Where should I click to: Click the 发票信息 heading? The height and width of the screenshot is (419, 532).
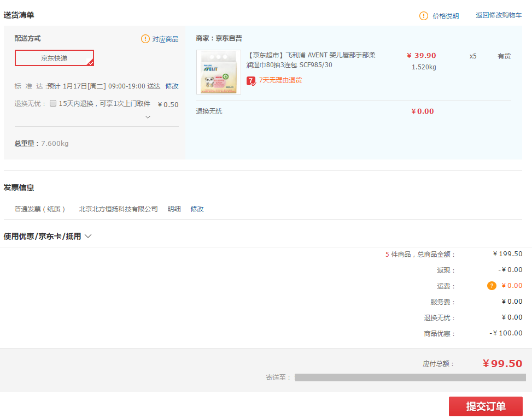pos(19,187)
